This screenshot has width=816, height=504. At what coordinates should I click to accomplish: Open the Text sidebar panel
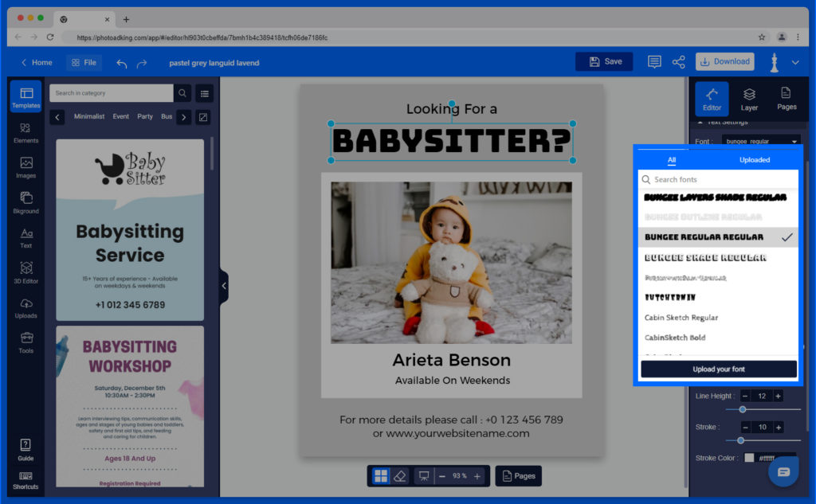pyautogui.click(x=26, y=238)
